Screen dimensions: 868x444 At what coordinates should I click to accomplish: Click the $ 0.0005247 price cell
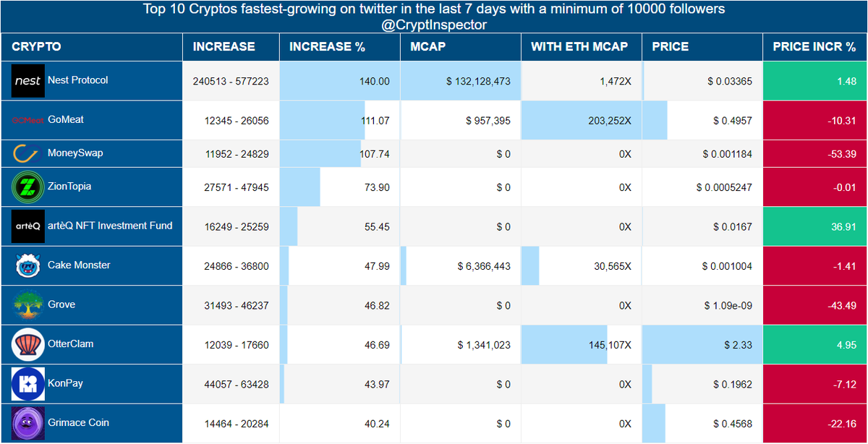pos(702,187)
